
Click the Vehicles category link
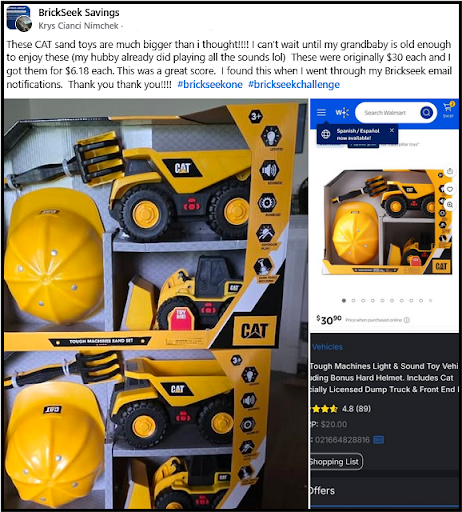[327, 347]
